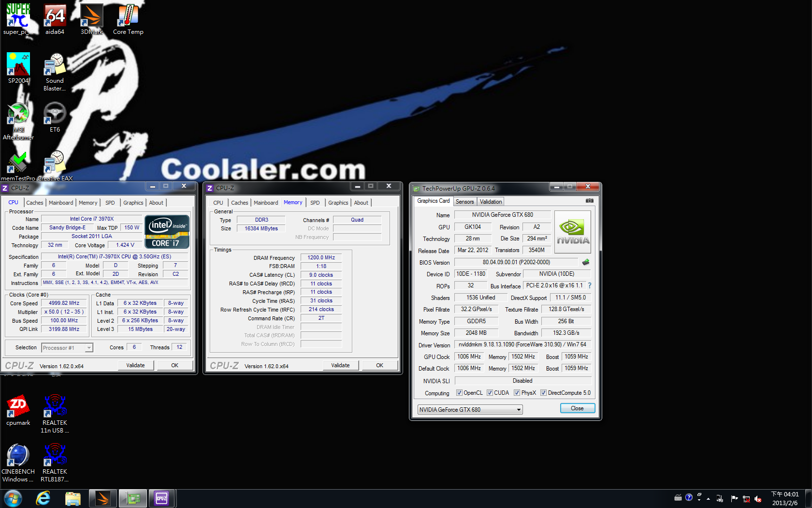Click the bus interface question mark
This screenshot has width=812, height=508.
point(590,285)
